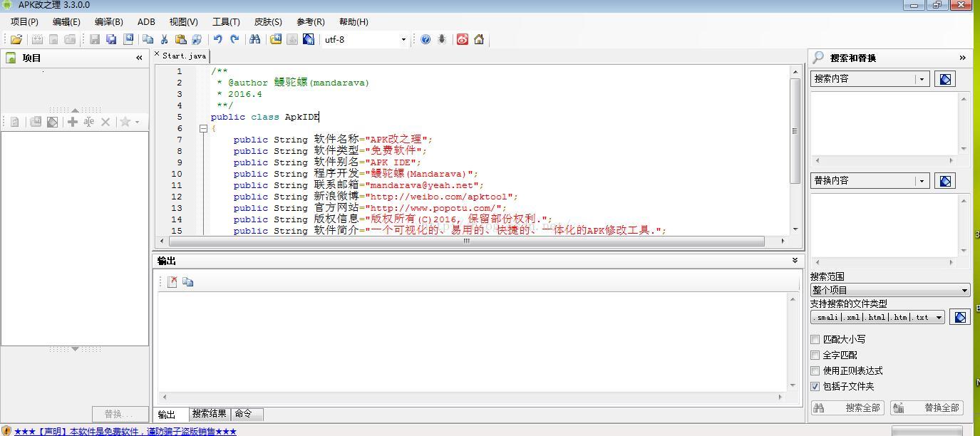
Task: Click the shield icon in status bar
Action: (6, 431)
